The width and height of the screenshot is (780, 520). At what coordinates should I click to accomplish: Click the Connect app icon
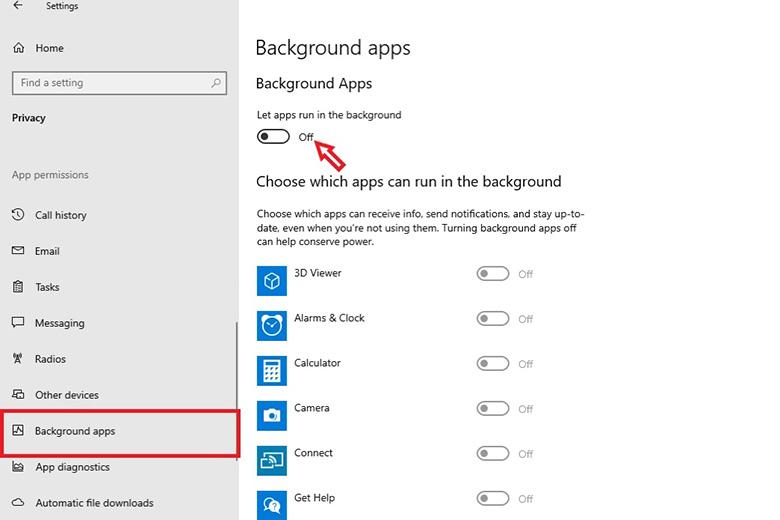coord(272,461)
